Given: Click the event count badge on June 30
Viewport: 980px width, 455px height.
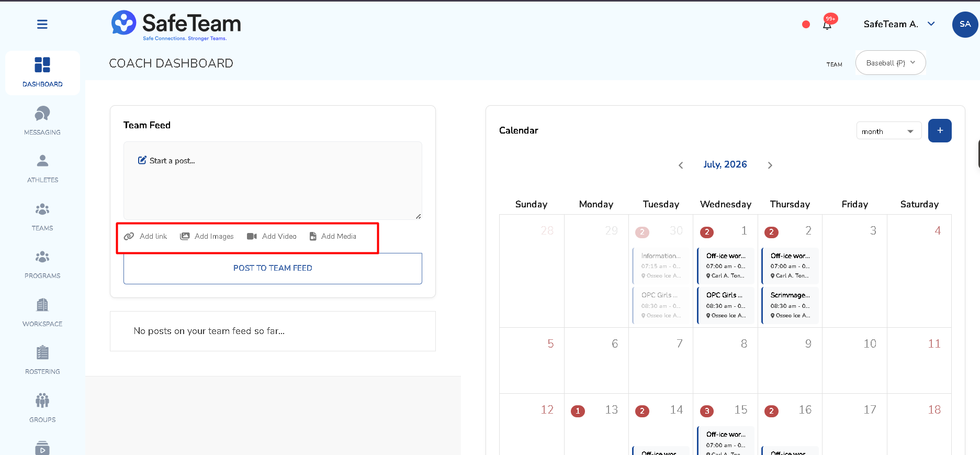Looking at the screenshot, I should pos(642,232).
